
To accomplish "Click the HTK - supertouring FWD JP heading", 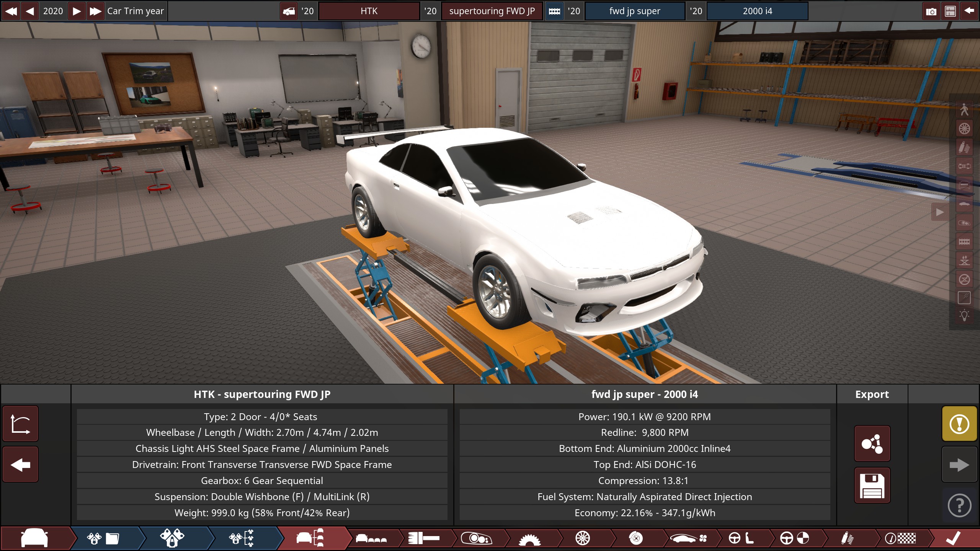I will tap(262, 394).
